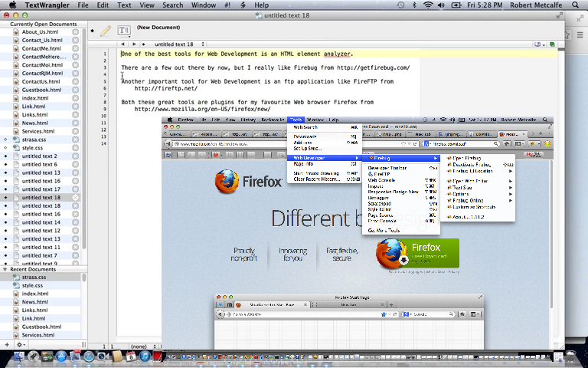
Task: Open Calendar from the Dock
Action: click(130, 356)
